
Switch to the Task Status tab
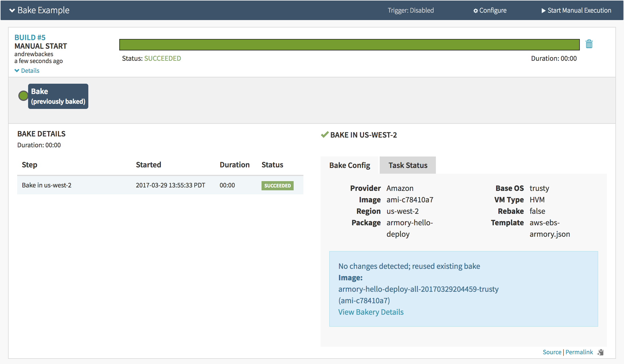point(407,165)
